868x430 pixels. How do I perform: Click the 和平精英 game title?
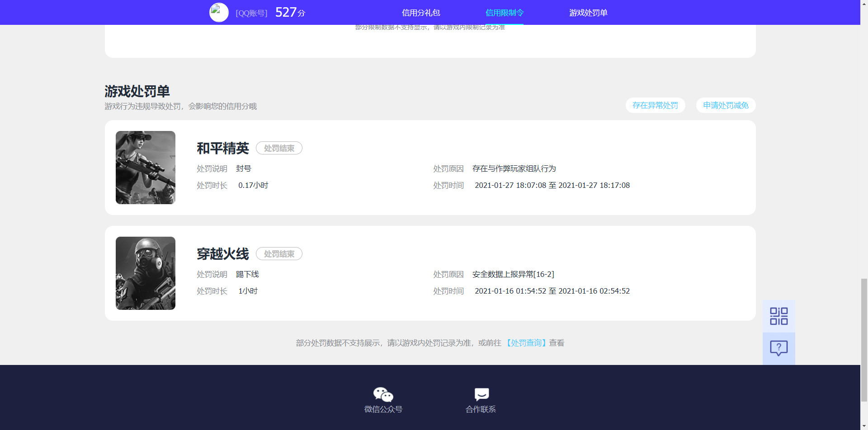pos(223,148)
